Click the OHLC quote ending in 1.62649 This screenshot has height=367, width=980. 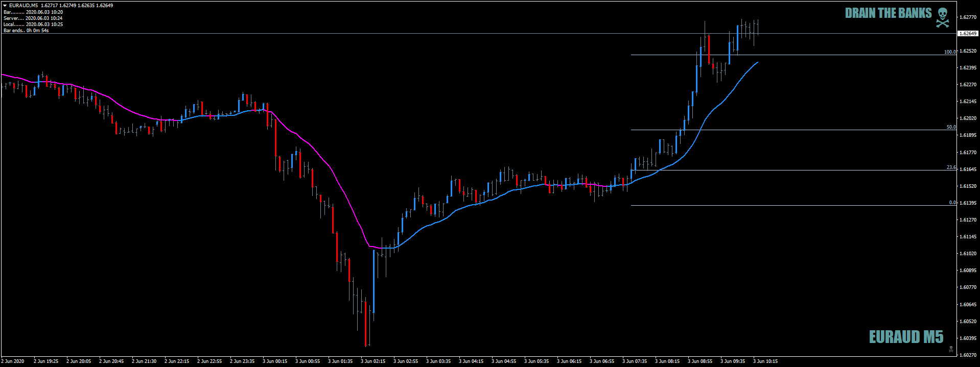click(77, 6)
